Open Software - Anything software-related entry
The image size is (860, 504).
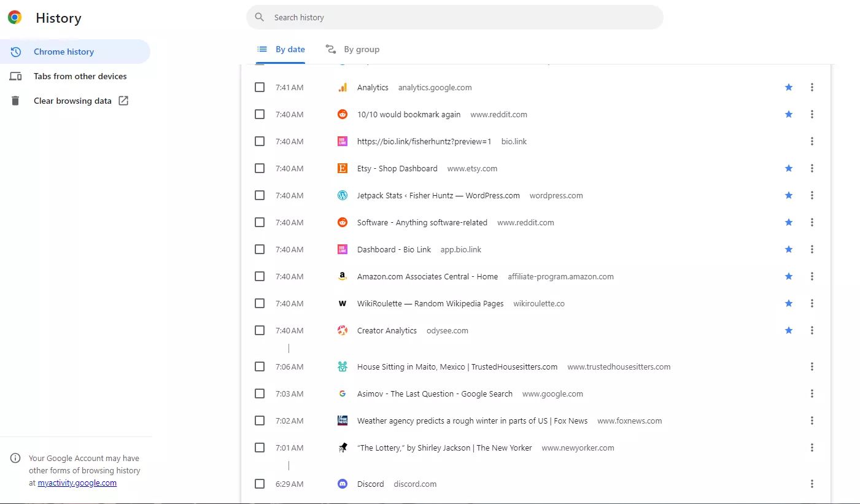point(422,222)
